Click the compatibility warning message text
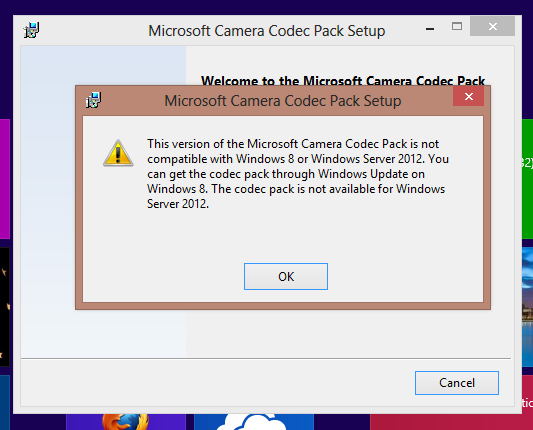Image resolution: width=533 pixels, height=430 pixels. point(298,174)
